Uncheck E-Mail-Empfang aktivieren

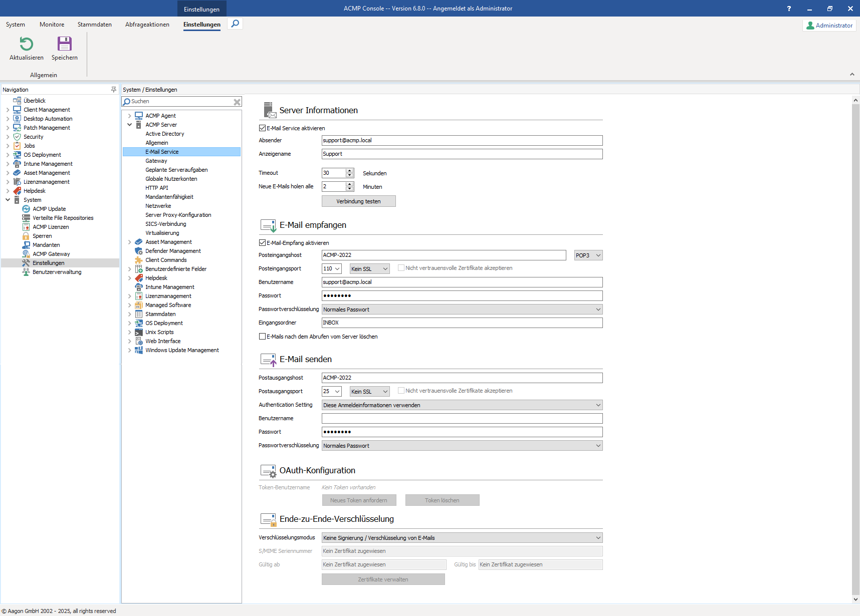coord(263,242)
